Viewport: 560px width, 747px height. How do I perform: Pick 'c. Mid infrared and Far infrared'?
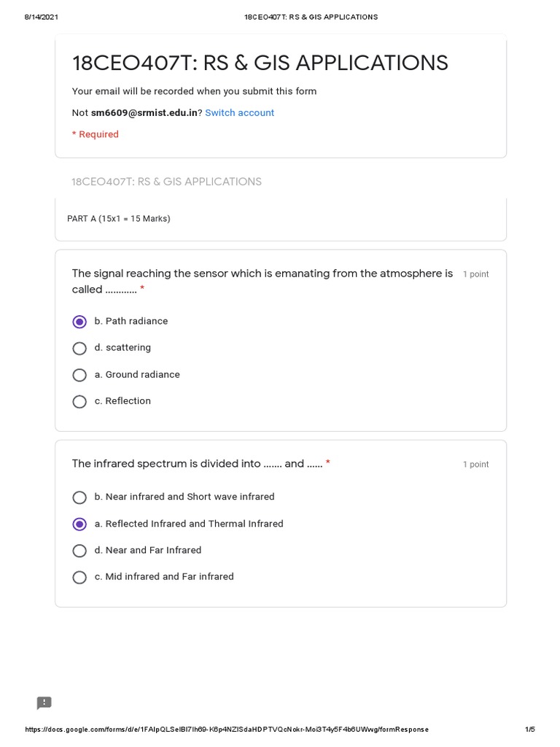79,577
